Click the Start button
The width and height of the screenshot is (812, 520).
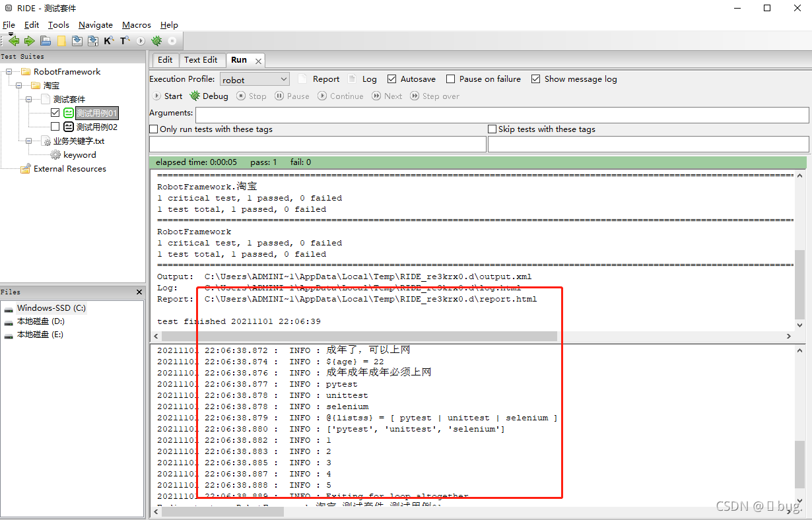coord(168,96)
